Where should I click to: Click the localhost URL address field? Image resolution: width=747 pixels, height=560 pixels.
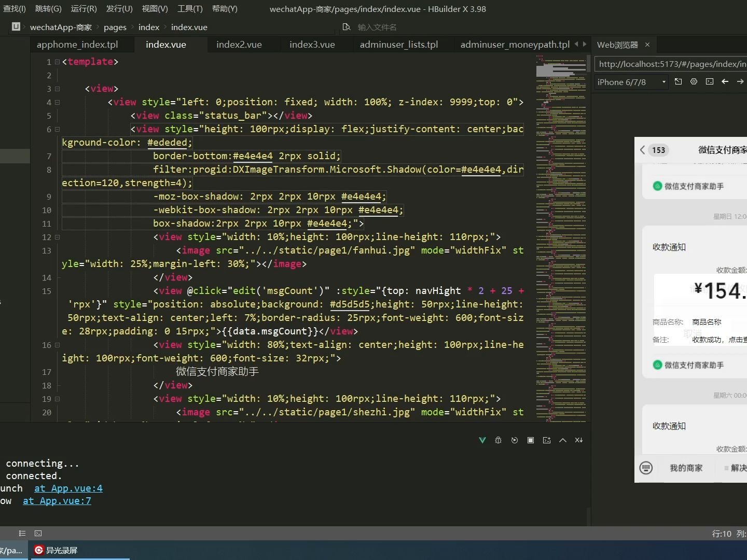tap(671, 64)
